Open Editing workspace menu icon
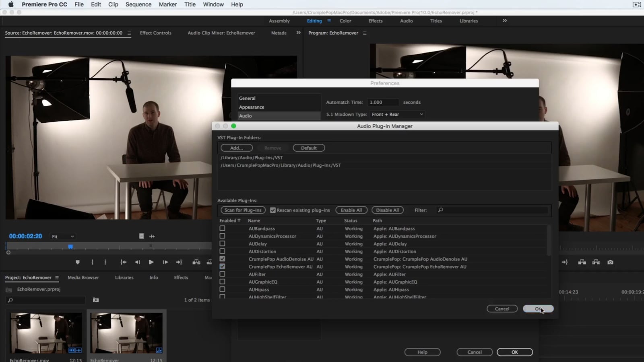Screen dimensions: 644x362 pyautogui.click(x=329, y=21)
